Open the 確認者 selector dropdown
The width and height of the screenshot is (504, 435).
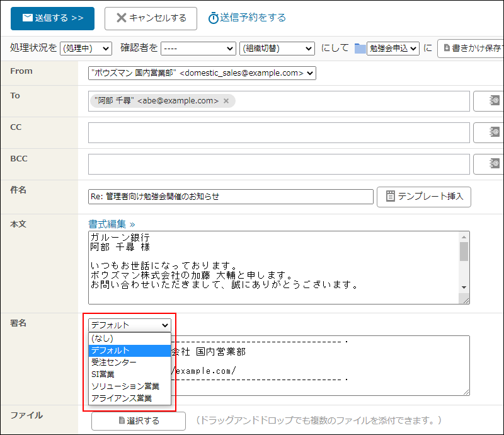[x=198, y=47]
